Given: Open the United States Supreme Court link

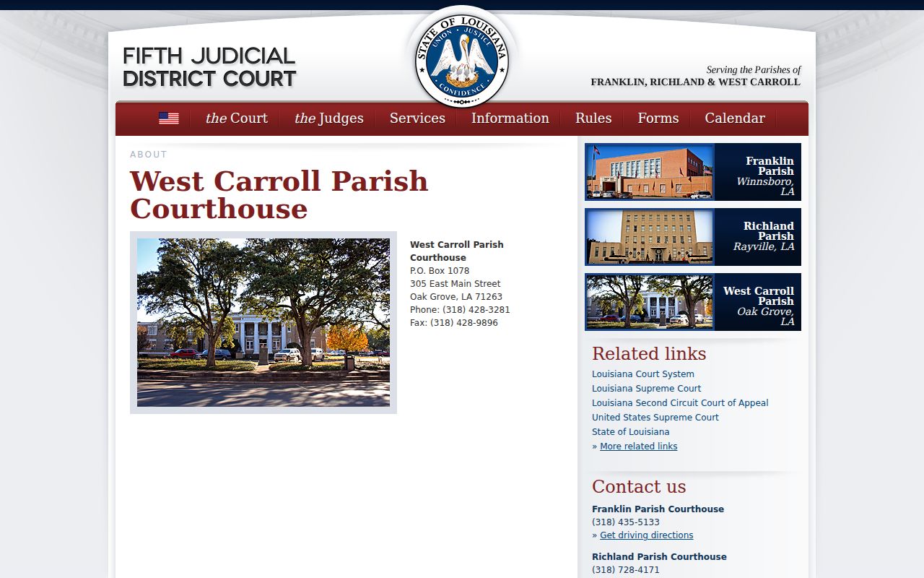Looking at the screenshot, I should [655, 418].
